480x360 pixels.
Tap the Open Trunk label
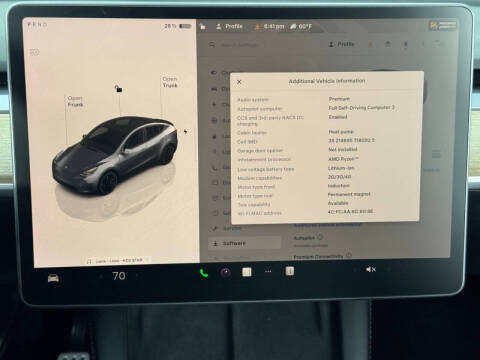click(x=170, y=82)
